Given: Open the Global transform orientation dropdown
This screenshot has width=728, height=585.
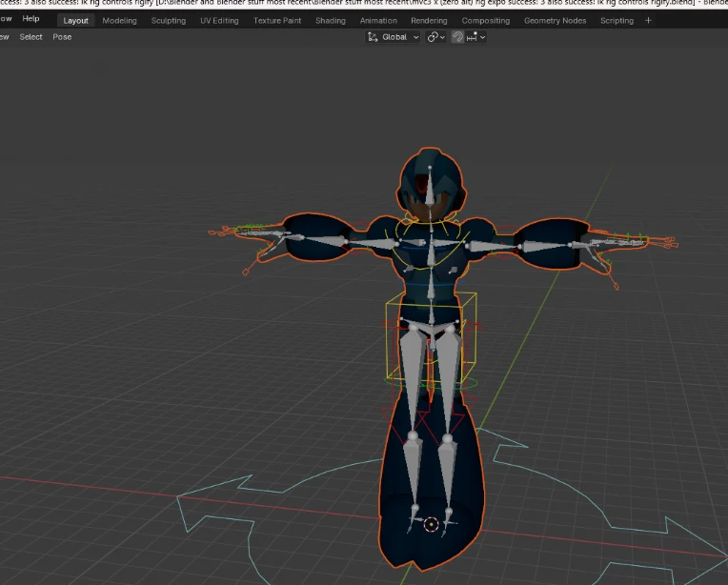Looking at the screenshot, I should pos(393,37).
